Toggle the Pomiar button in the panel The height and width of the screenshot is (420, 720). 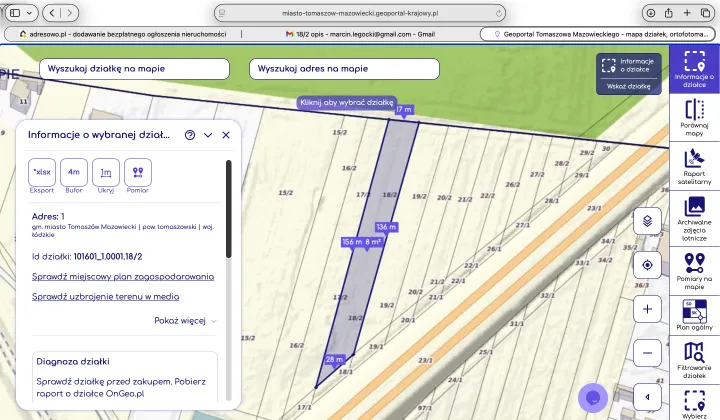(x=138, y=173)
